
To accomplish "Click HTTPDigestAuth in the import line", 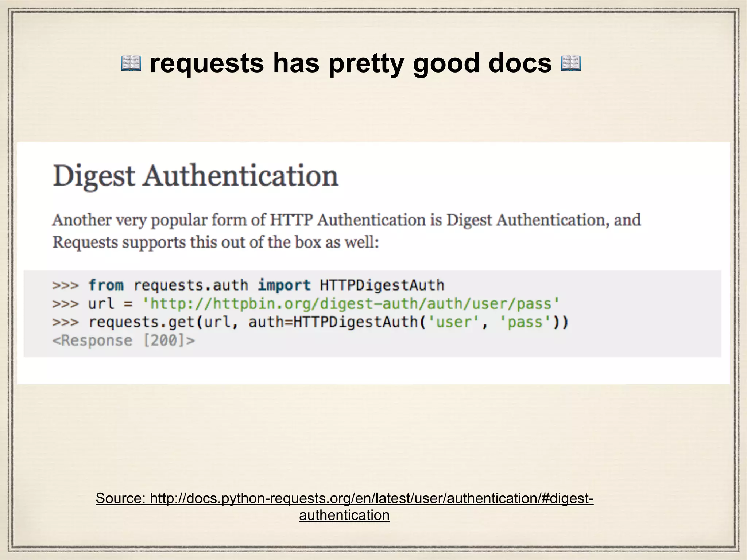I will coord(382,285).
